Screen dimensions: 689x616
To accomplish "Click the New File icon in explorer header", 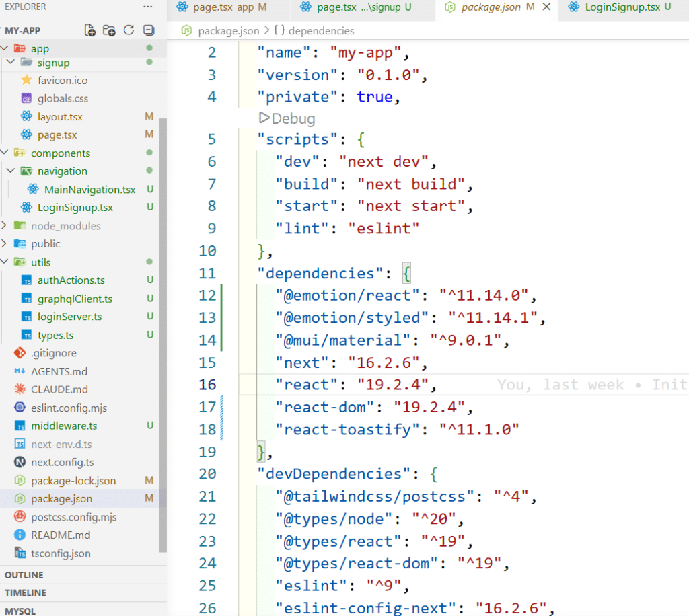I will click(x=89, y=30).
